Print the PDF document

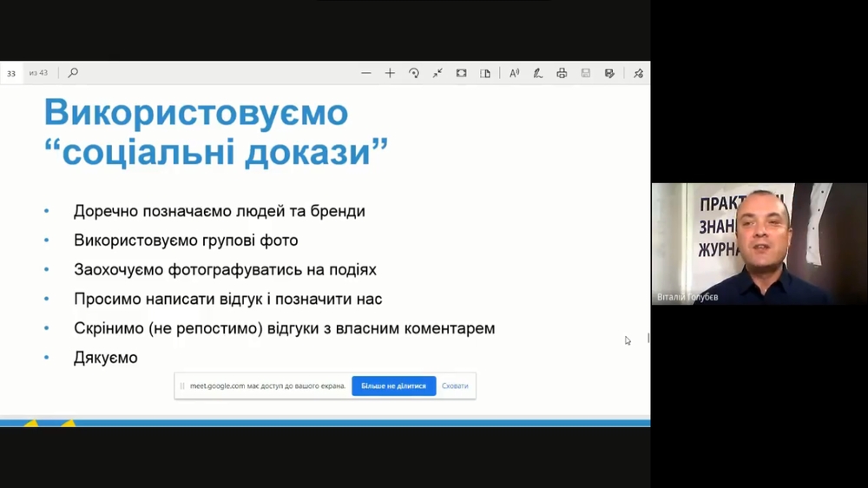point(562,74)
